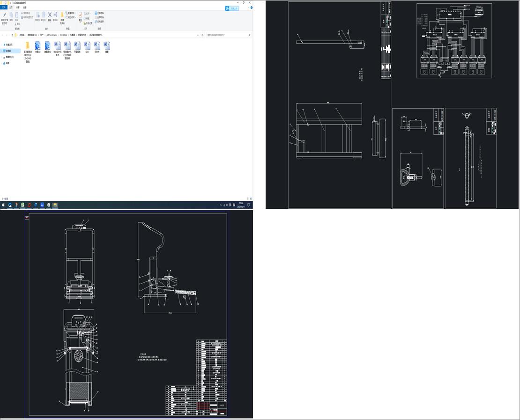Screen dimensions: 520x420
Task: Click the Share ribbon tab
Action: (x=18, y=7)
